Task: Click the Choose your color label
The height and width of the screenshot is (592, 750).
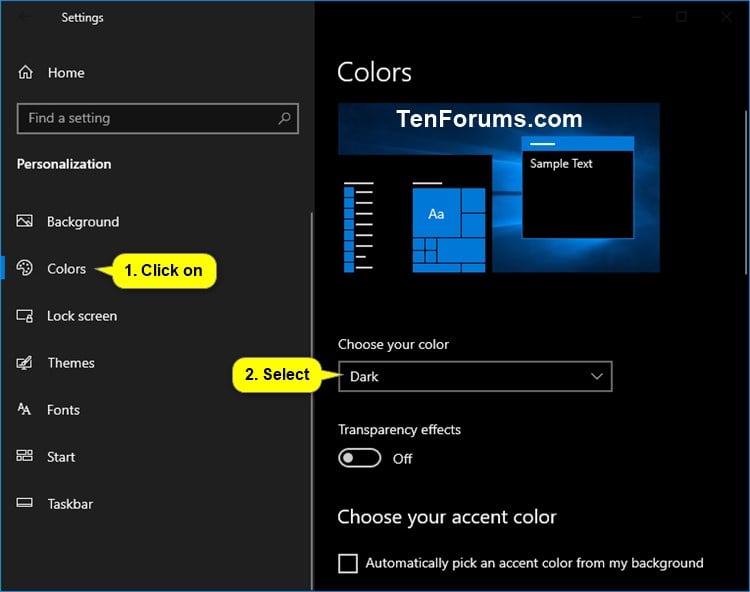Action: coord(393,344)
